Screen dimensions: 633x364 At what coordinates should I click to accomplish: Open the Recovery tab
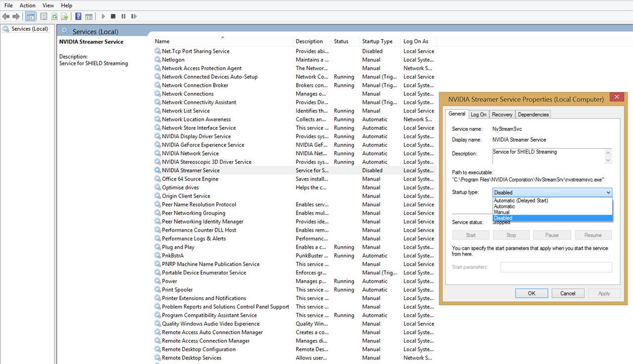(502, 115)
